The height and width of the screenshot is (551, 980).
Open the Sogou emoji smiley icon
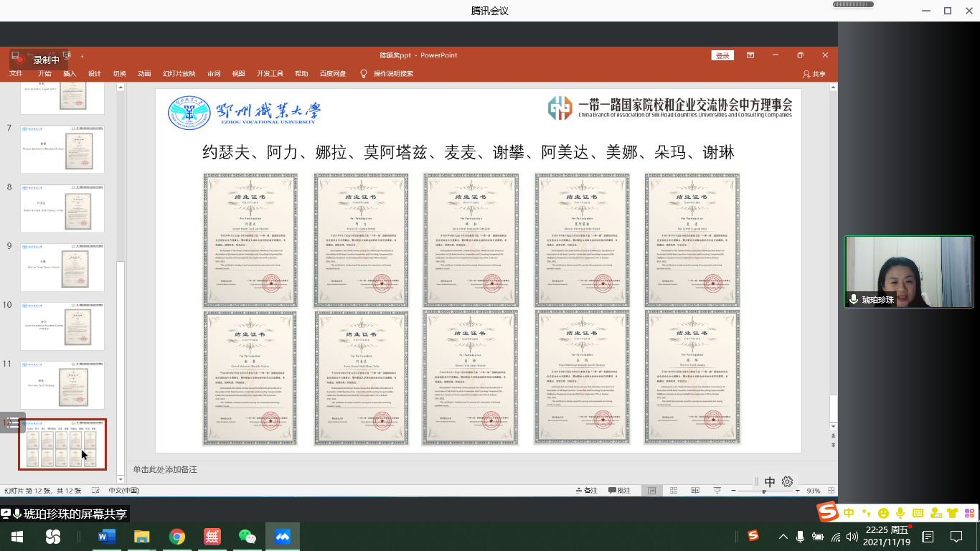pos(883,513)
